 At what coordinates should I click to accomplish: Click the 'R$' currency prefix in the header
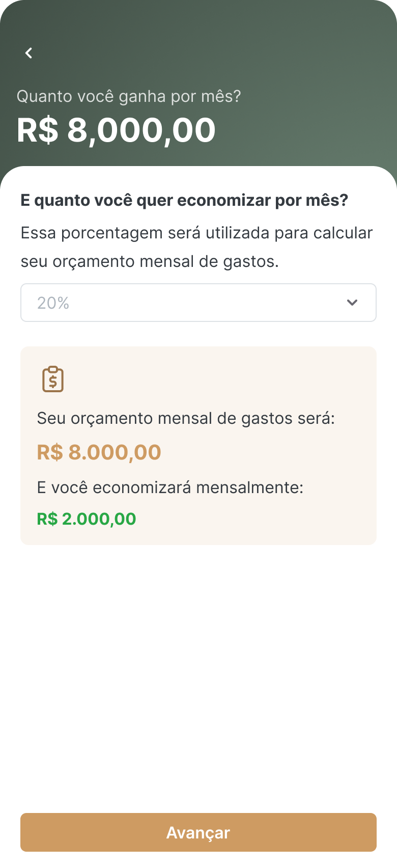click(x=38, y=130)
